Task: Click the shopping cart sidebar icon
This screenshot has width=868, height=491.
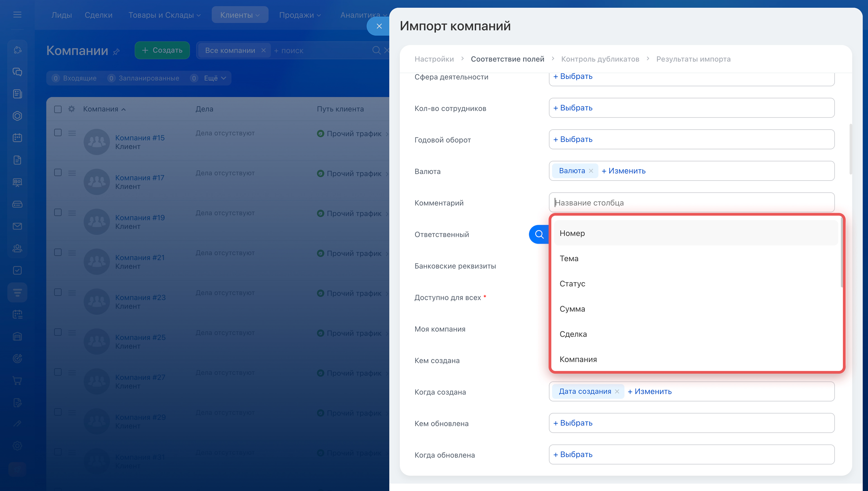Action: coord(17,380)
